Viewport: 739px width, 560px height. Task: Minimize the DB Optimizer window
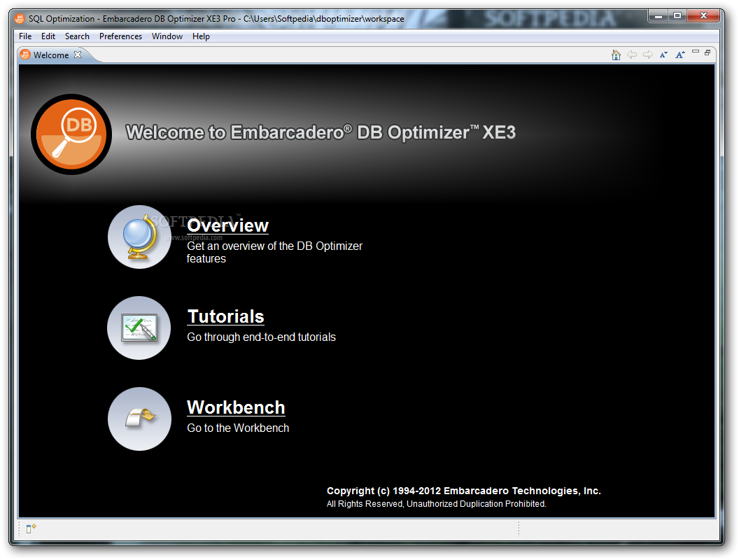pos(659,16)
